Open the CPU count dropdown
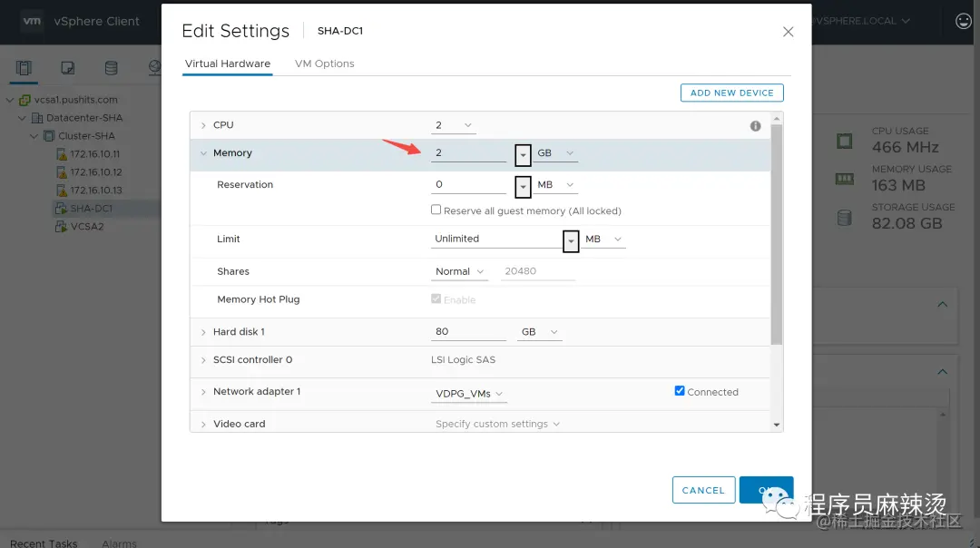 pyautogui.click(x=454, y=125)
